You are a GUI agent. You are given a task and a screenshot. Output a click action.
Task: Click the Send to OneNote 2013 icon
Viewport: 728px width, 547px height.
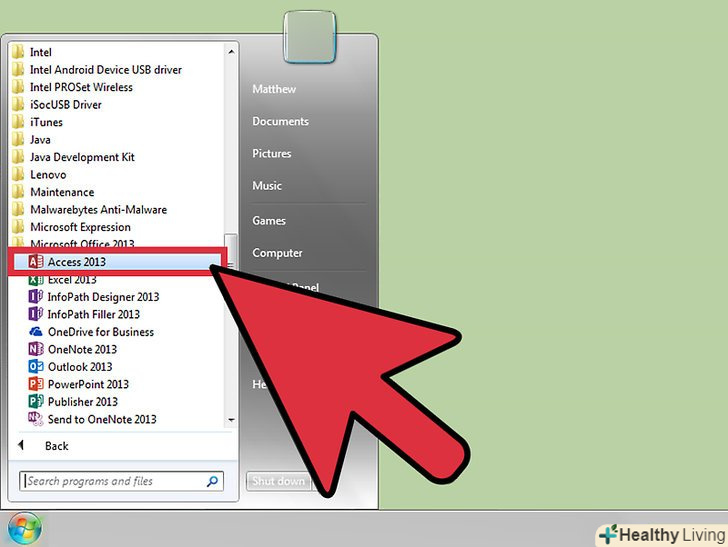tap(36, 419)
